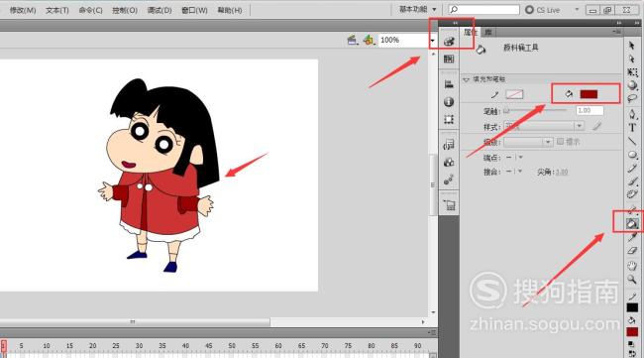Open the Components panel icon

click(449, 162)
